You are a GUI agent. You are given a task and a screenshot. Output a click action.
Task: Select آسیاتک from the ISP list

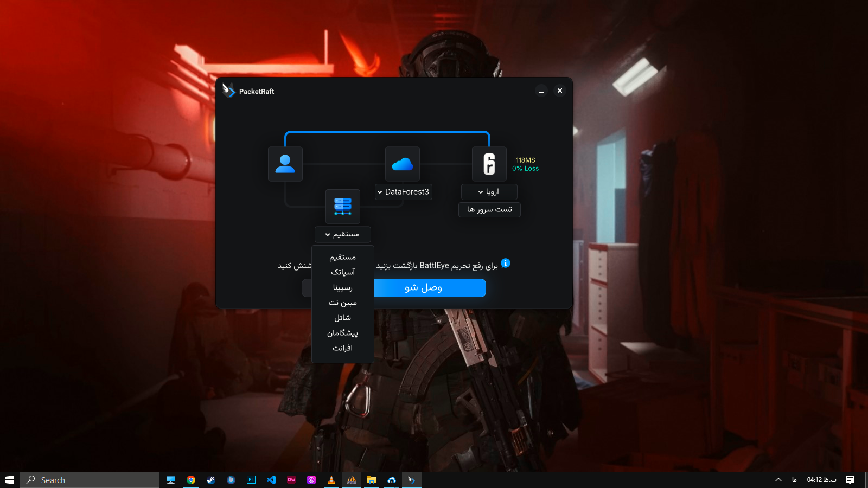point(343,272)
